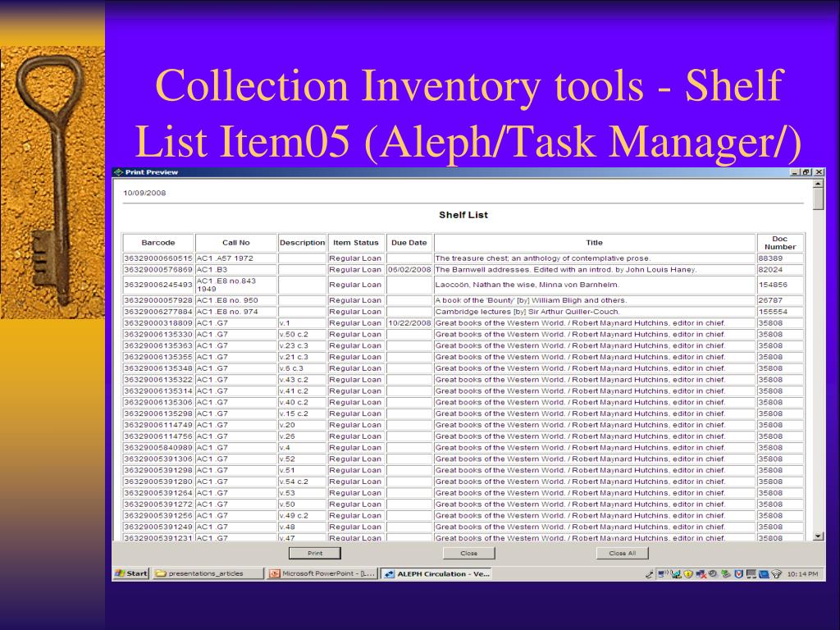
Task: Click the wireless network tray icon
Action: [776, 573]
